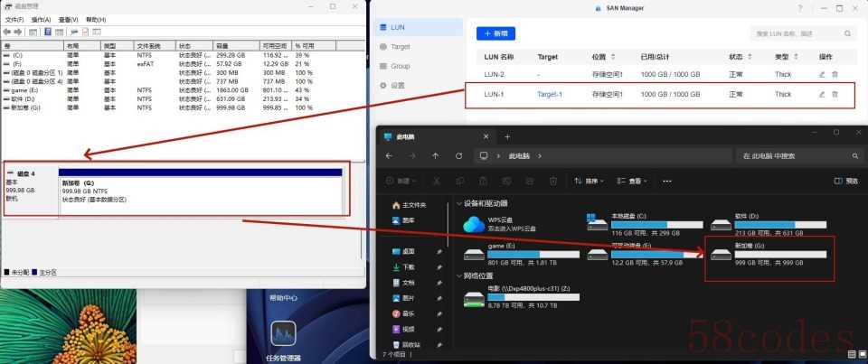Screen dimensions: 868x364
Task: Click the LUN search input field
Action: coord(800,33)
